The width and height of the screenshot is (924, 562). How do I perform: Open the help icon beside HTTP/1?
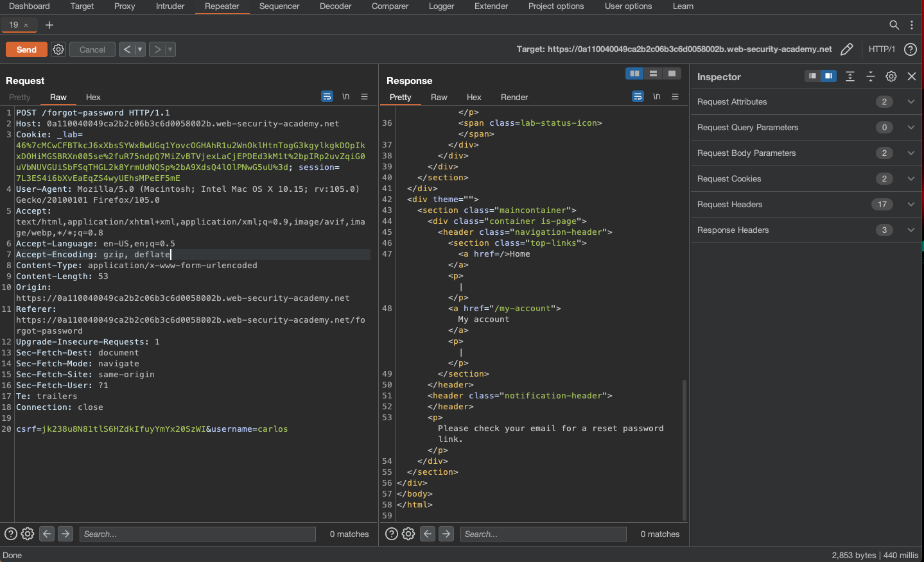[910, 49]
